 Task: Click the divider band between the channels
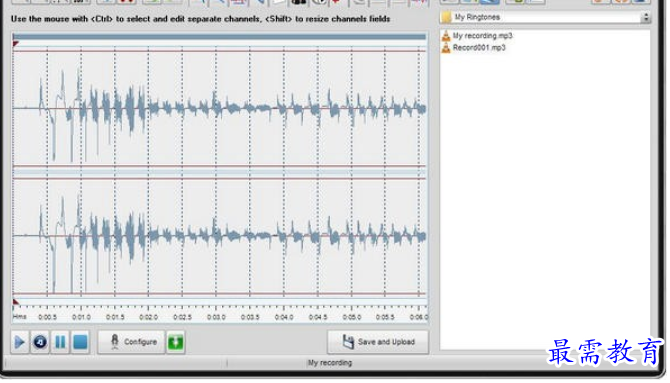pyautogui.click(x=220, y=172)
